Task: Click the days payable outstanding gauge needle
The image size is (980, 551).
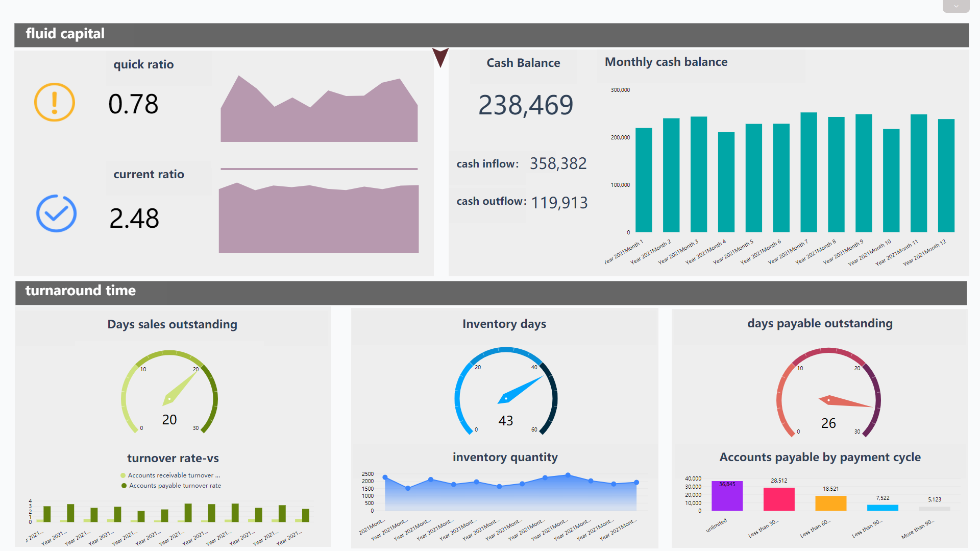Action: (x=845, y=401)
